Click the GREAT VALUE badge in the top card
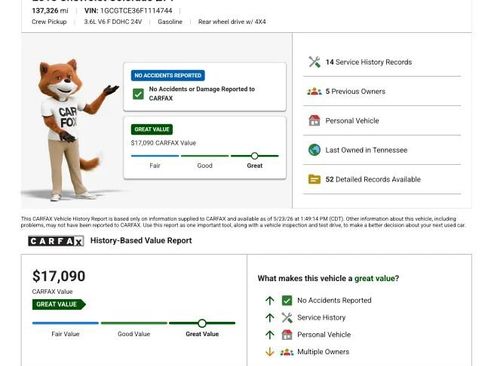This screenshot has height=366, width=488. 152,129
